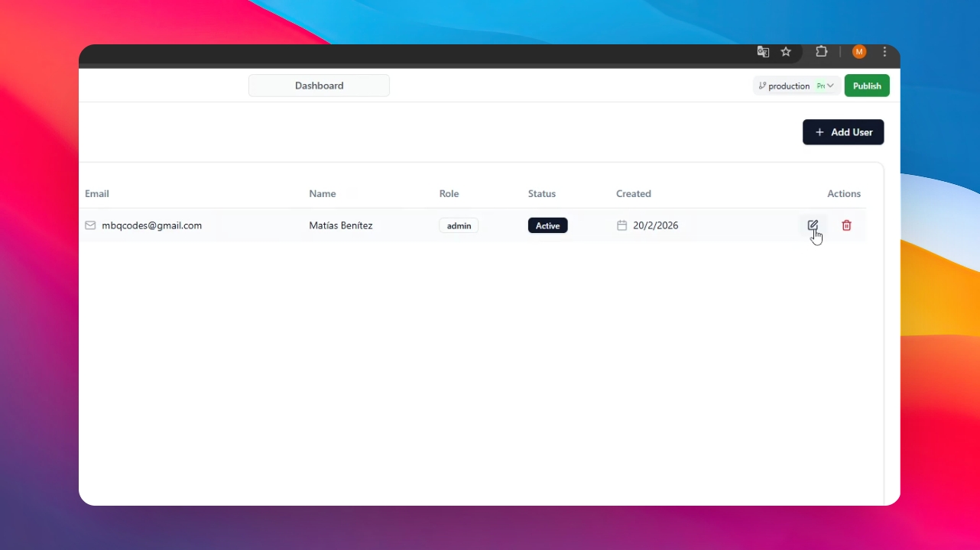Click the Created column header
This screenshot has width=980, height=550.
click(x=634, y=193)
